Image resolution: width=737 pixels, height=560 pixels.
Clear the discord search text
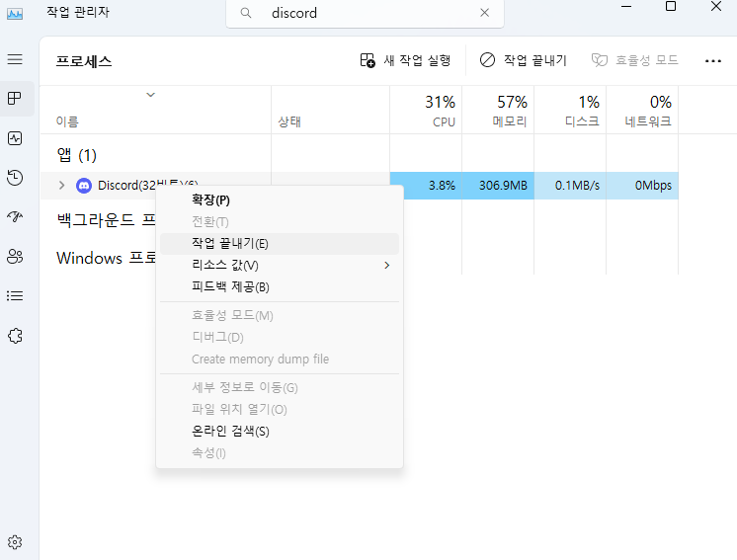click(x=485, y=14)
